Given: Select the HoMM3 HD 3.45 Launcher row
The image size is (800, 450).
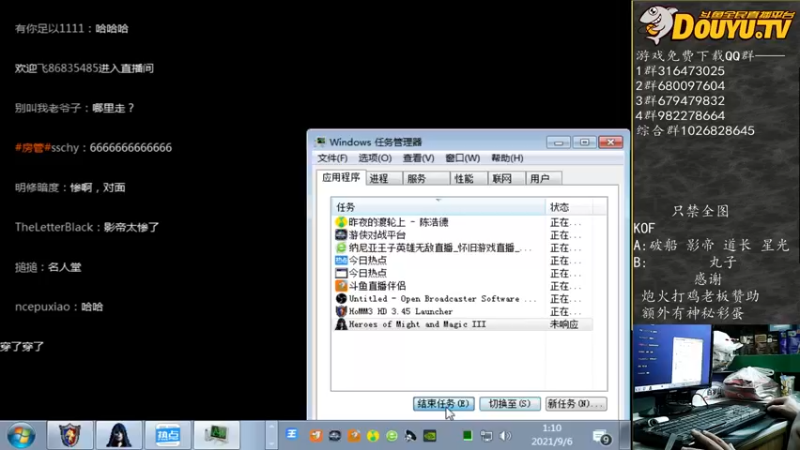Looking at the screenshot, I should point(463,311).
